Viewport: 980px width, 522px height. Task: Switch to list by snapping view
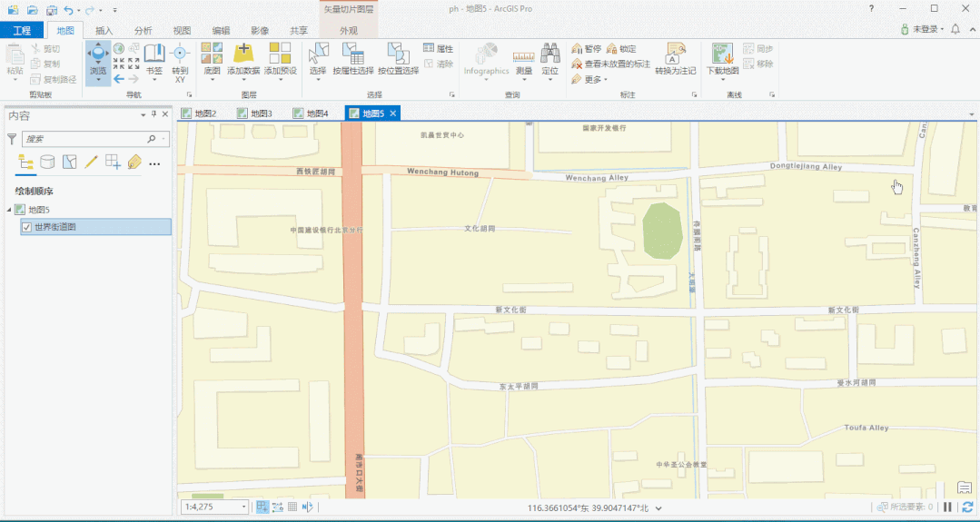pyautogui.click(x=113, y=163)
